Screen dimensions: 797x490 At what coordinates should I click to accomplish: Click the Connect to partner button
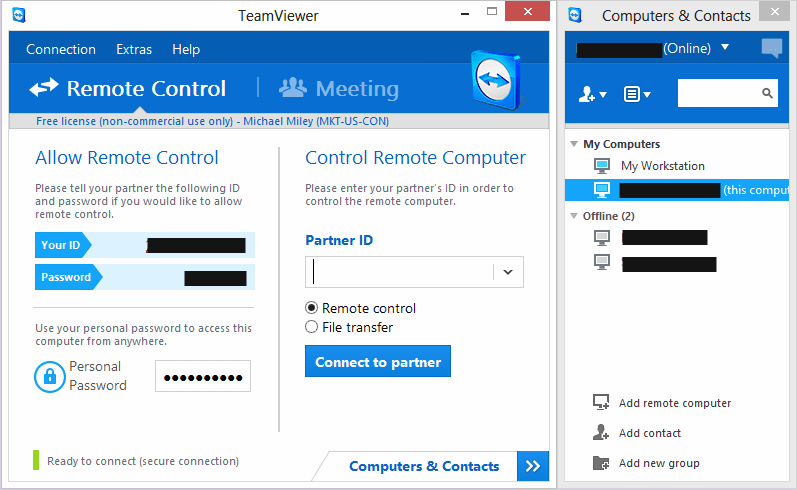(378, 362)
